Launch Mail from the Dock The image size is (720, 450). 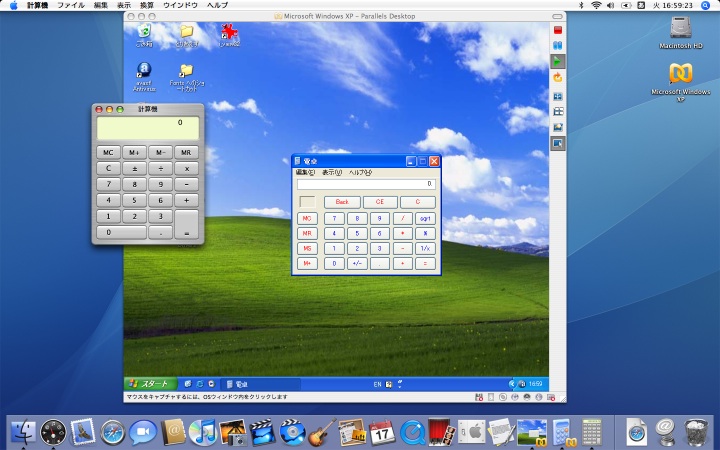tap(83, 432)
